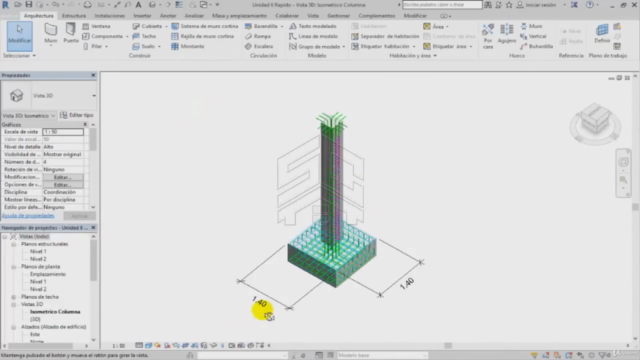This screenshot has width=640, height=360.
Task: Choose the Componente tool
Action: (103, 36)
